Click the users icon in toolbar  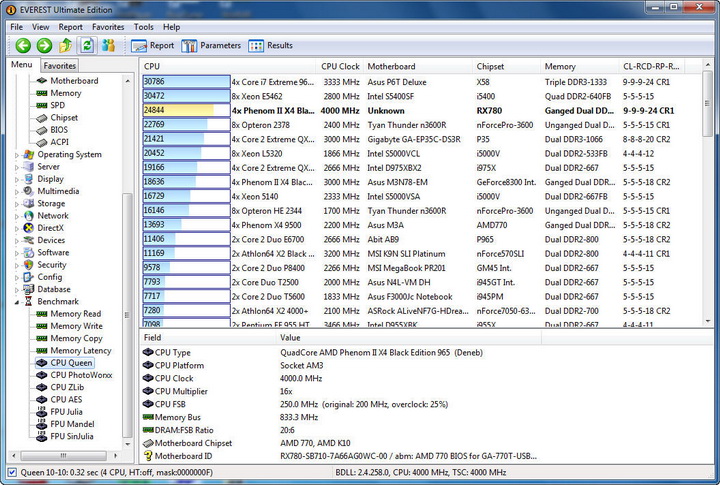(x=108, y=45)
